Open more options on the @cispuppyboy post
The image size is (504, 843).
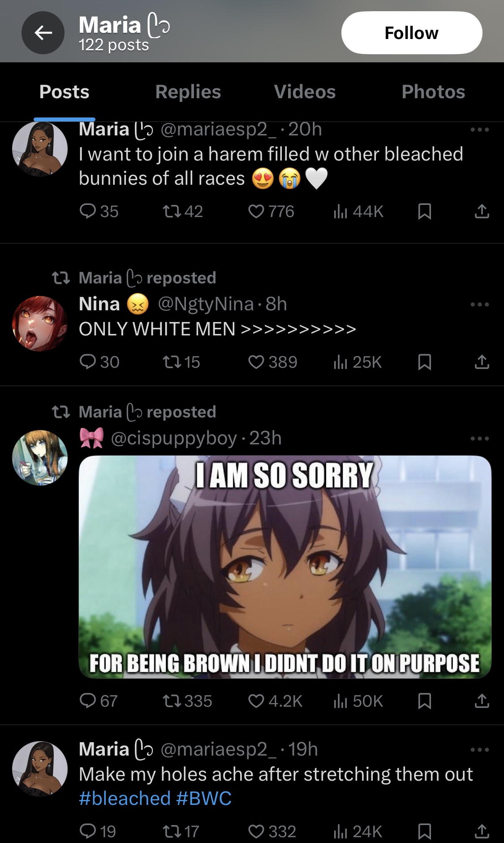(480, 438)
